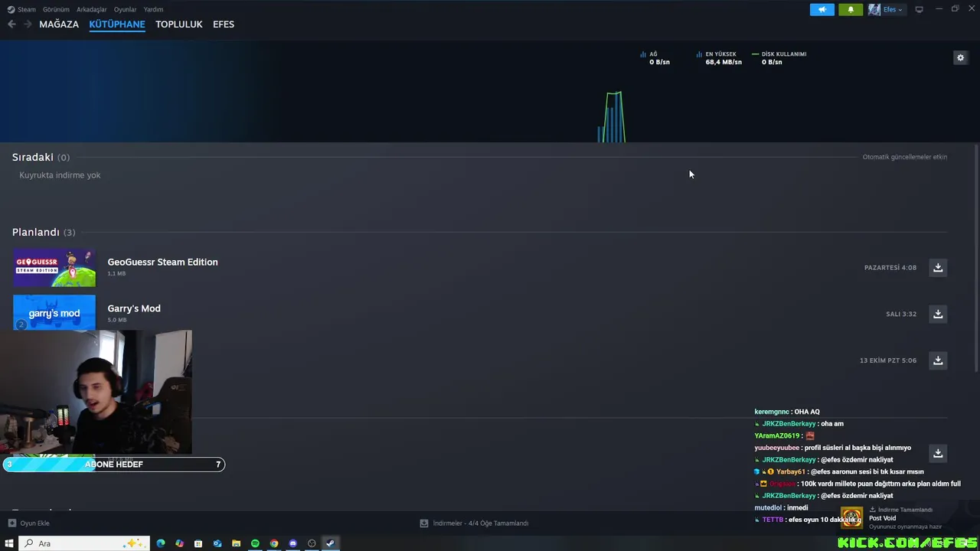The width and height of the screenshot is (980, 551).
Task: Open download settings gear icon
Action: tap(960, 57)
